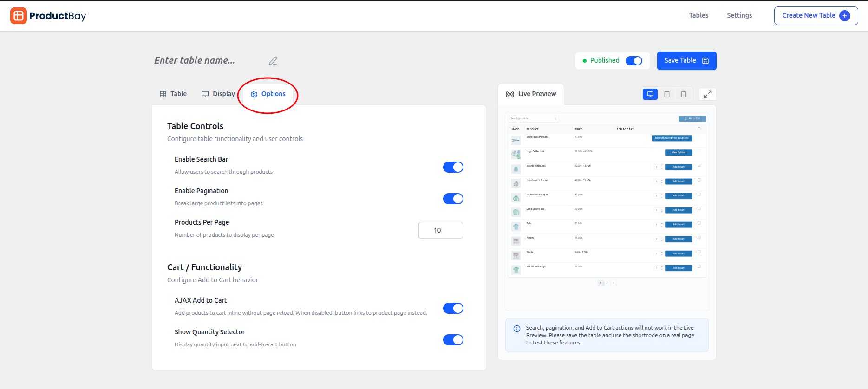The image size is (868, 389).
Task: Click the Logo Collection product thumbnail
Action: tap(516, 155)
